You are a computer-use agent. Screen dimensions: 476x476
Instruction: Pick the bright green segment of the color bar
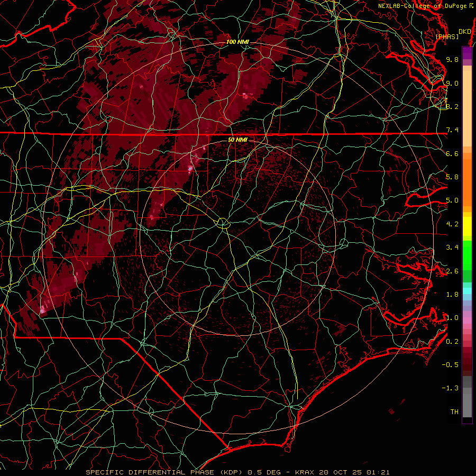[x=467, y=255]
